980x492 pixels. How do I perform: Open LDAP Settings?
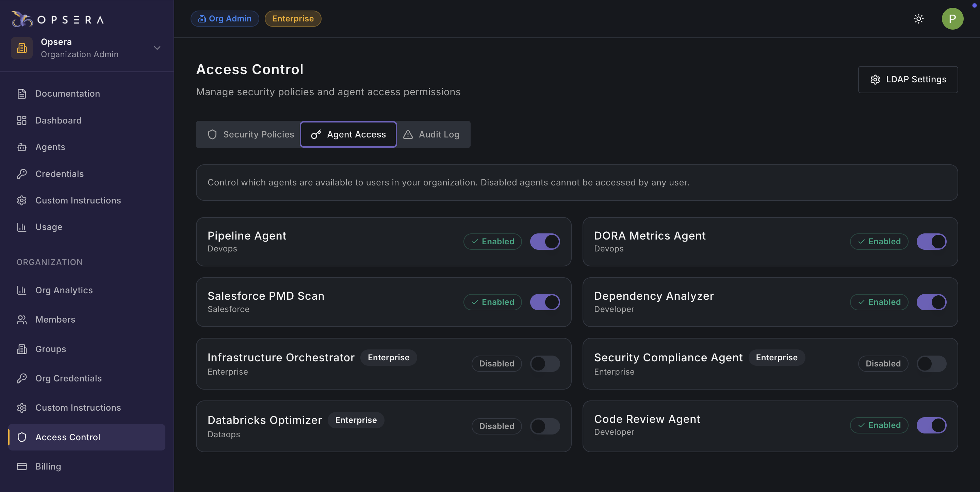908,80
